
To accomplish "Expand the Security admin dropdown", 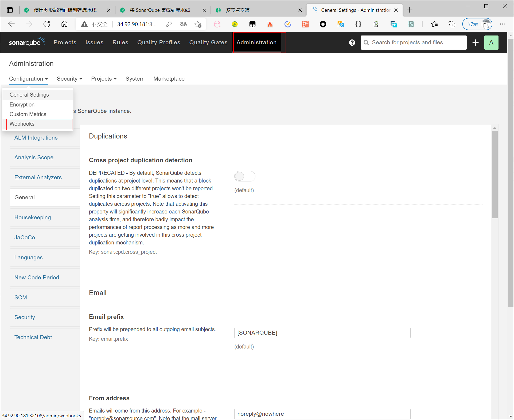I will point(69,79).
